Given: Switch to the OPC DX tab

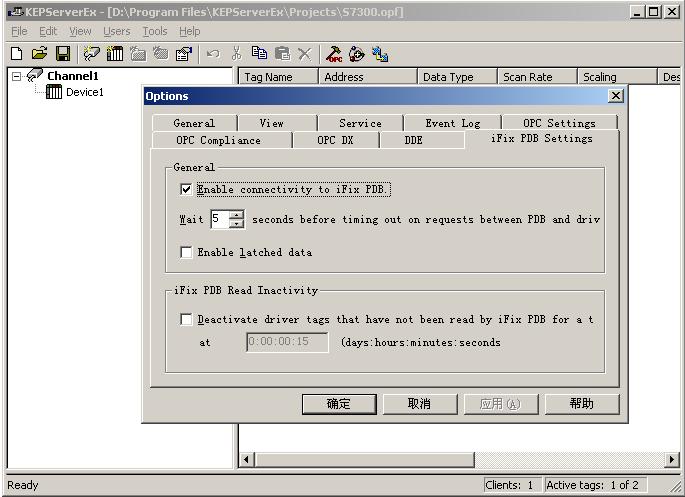Looking at the screenshot, I should (336, 140).
